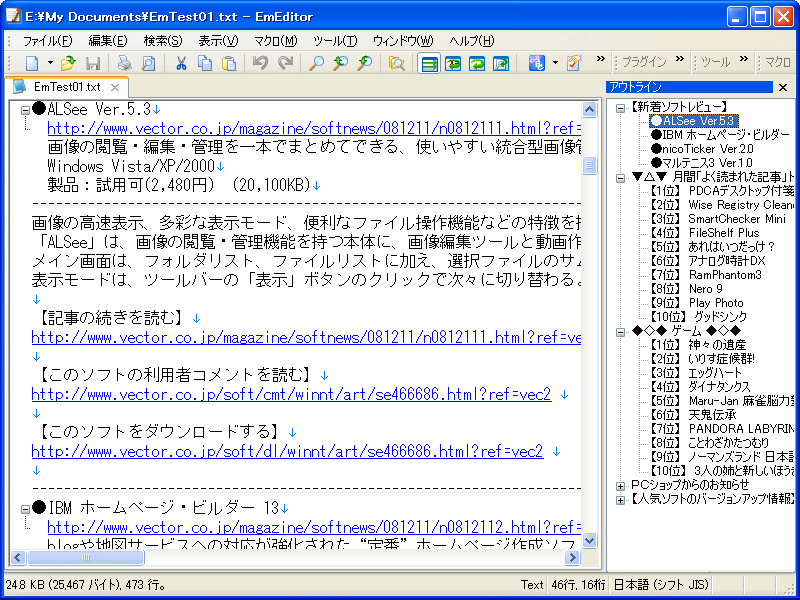Toggle wrap by page mode
The height and width of the screenshot is (600, 800).
501,63
